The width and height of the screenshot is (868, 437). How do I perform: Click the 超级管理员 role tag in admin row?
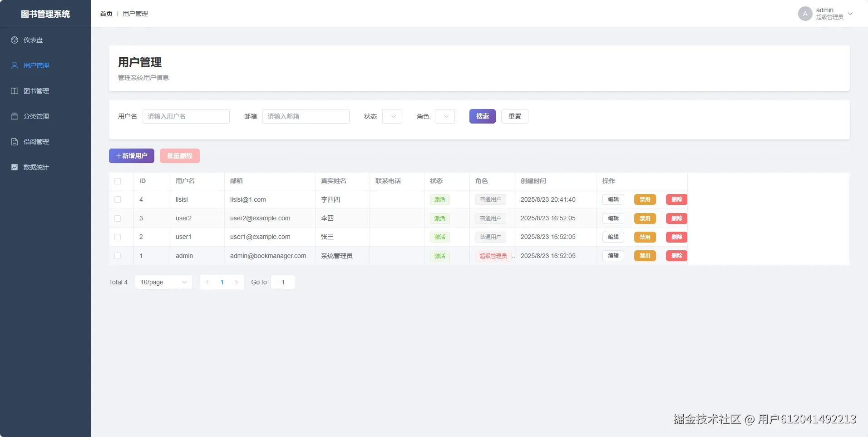coord(493,256)
